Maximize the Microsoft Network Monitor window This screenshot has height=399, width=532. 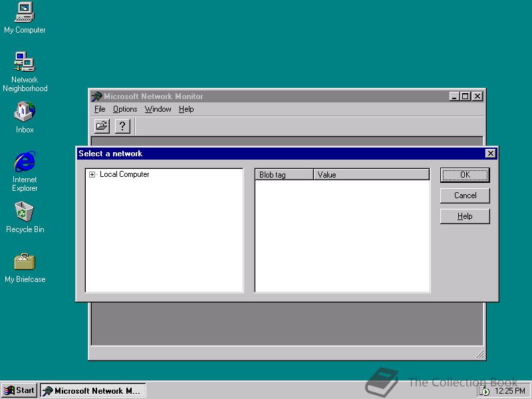pyautogui.click(x=465, y=96)
